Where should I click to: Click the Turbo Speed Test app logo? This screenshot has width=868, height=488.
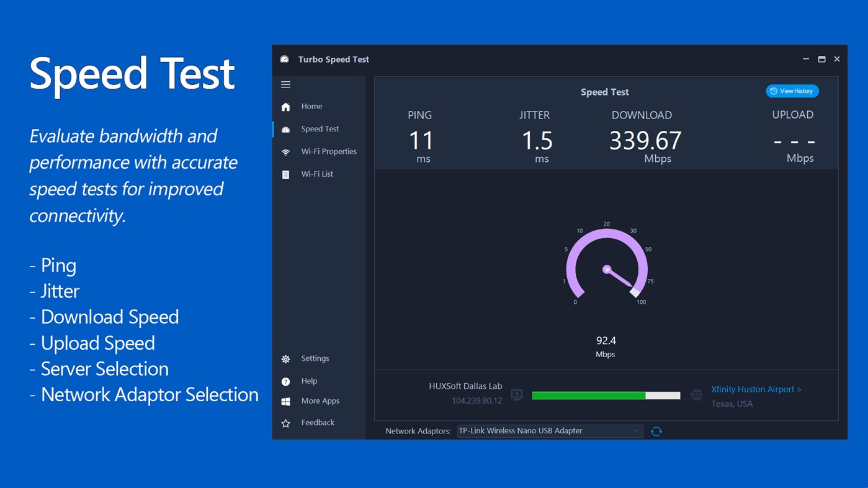(x=284, y=58)
